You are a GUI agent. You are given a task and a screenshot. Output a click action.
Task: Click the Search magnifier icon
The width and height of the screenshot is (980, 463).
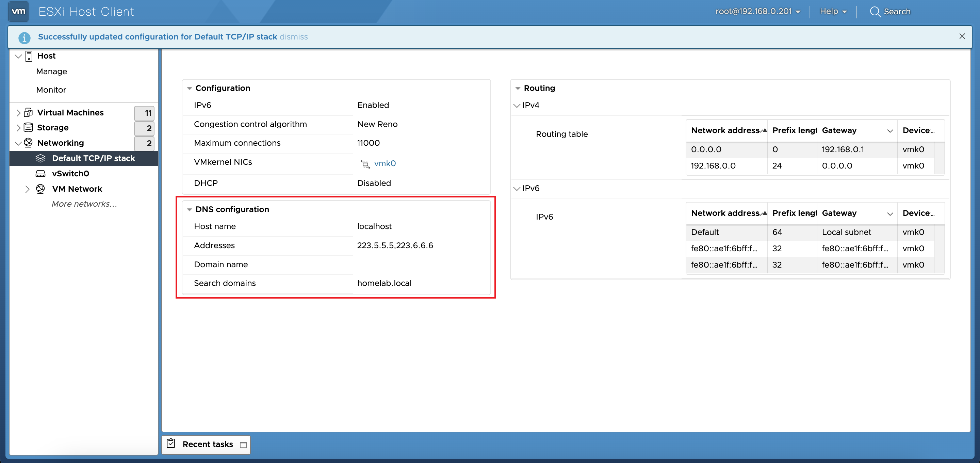[875, 12]
